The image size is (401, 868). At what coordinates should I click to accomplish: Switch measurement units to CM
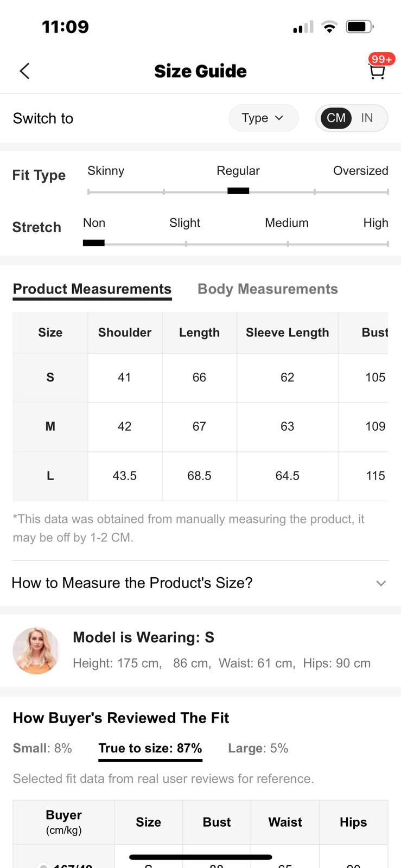click(336, 118)
